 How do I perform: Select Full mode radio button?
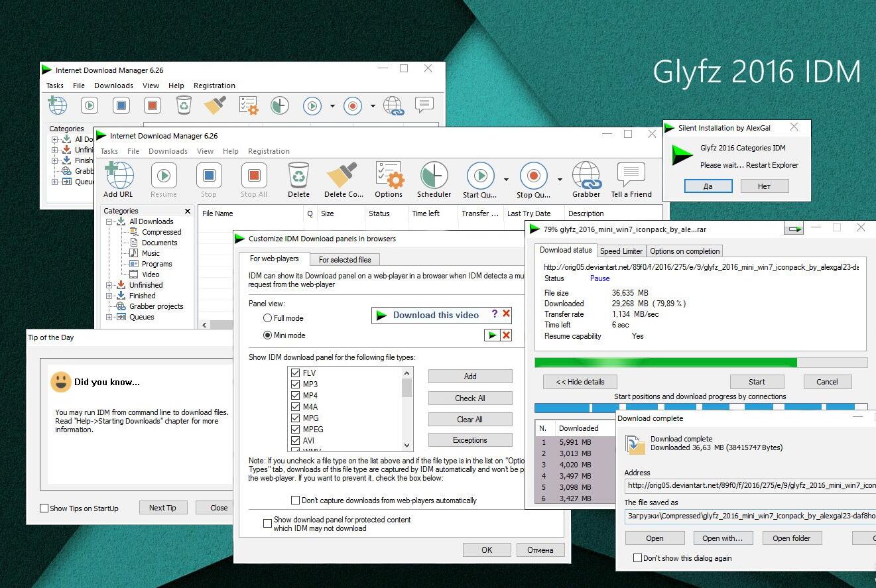click(x=268, y=318)
